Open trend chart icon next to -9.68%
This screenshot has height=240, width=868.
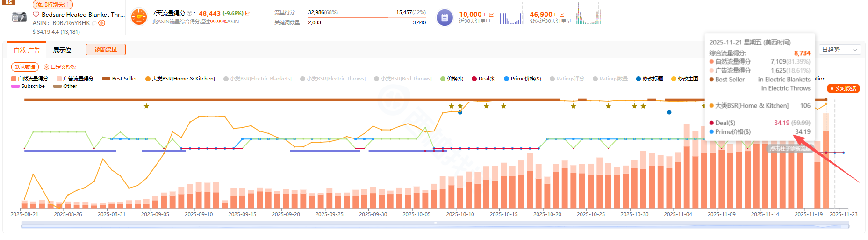click(248, 14)
